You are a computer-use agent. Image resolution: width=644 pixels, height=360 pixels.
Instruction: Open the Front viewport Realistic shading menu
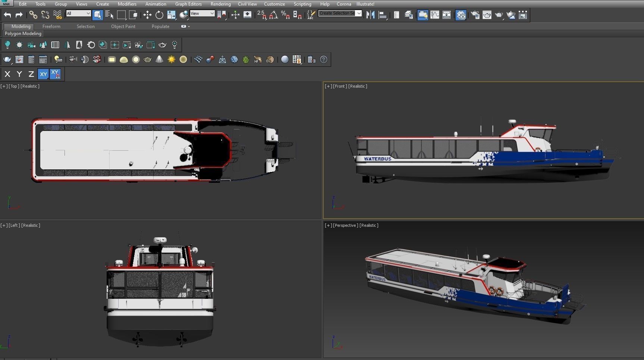coord(358,86)
